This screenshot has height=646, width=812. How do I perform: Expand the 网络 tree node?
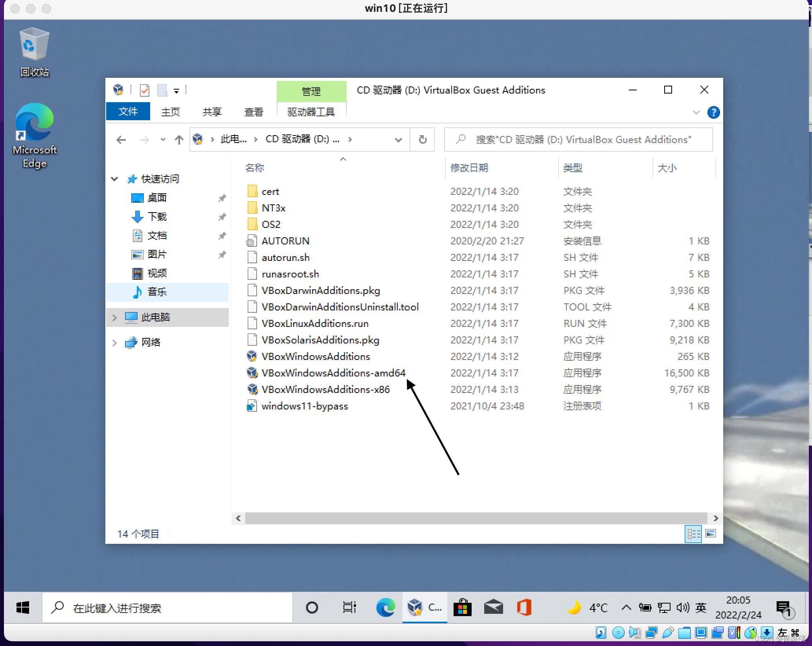tap(114, 343)
